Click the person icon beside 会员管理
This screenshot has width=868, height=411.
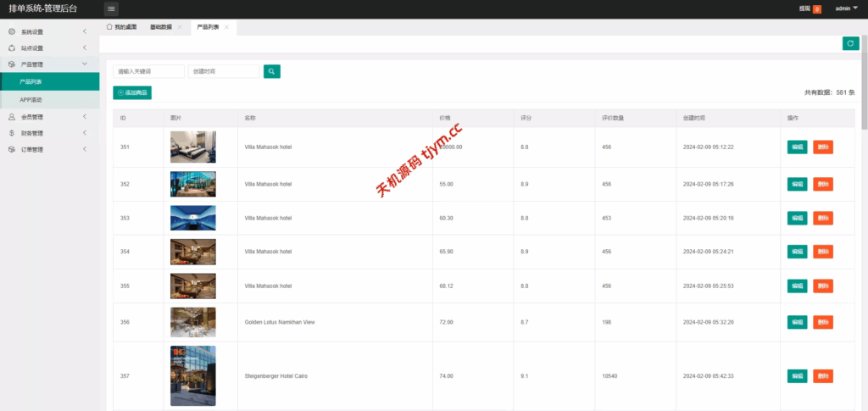(x=11, y=117)
